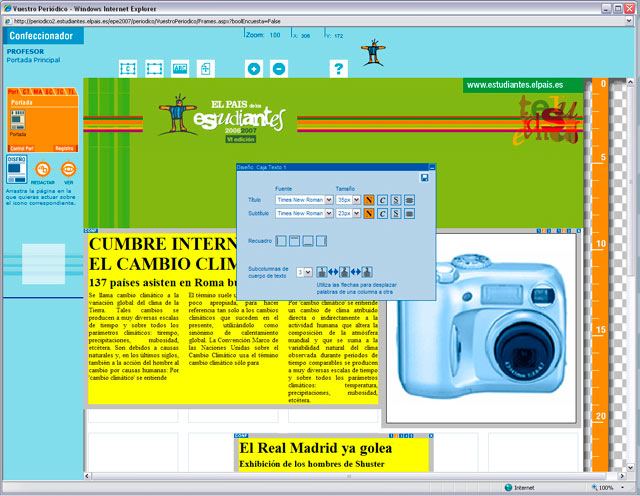This screenshot has height=496, width=640.
Task: Open the REDACTAR mode icon
Action: (42, 169)
